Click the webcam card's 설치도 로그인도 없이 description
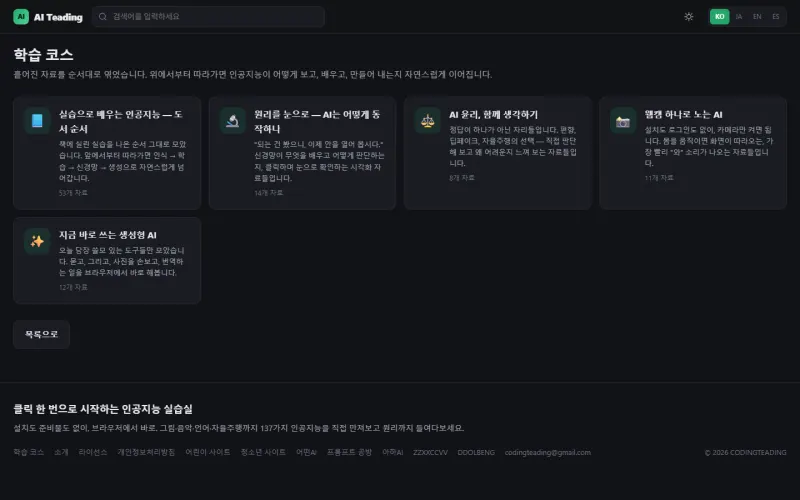The height and width of the screenshot is (500, 800). [x=709, y=146]
